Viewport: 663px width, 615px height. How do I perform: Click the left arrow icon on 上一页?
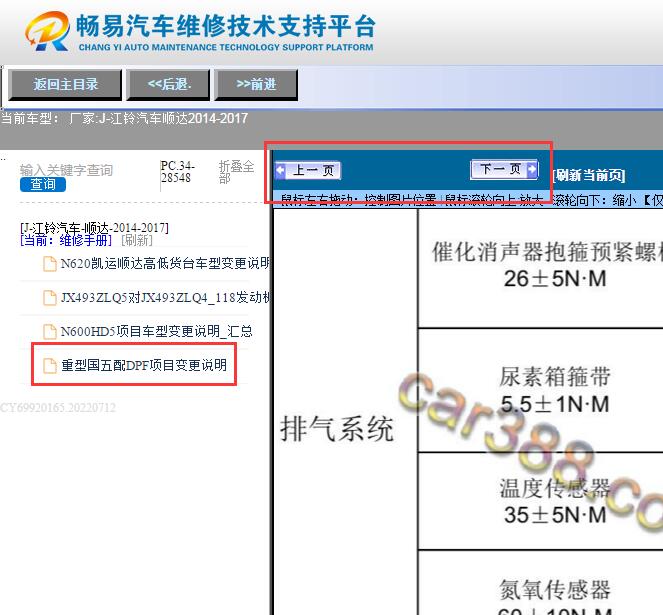[x=280, y=170]
